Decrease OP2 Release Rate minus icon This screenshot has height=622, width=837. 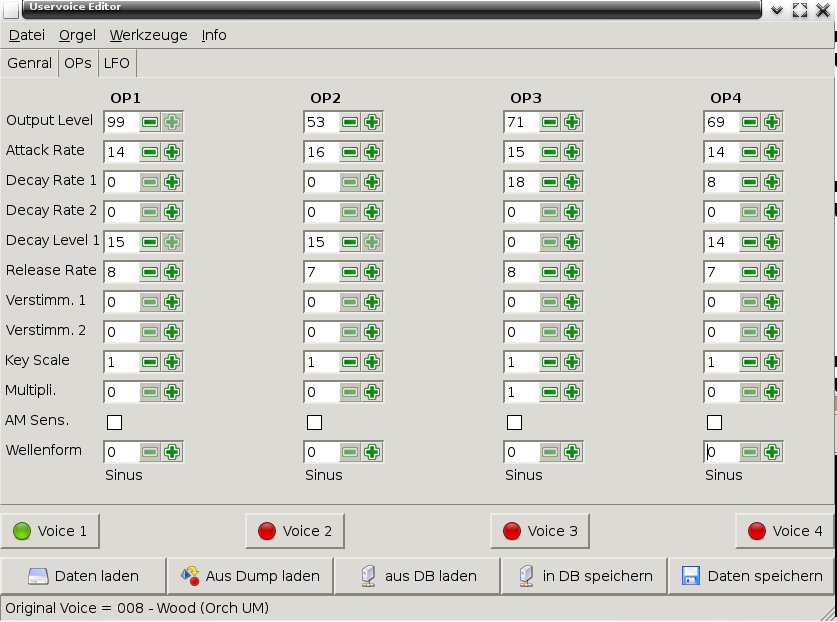pos(350,272)
